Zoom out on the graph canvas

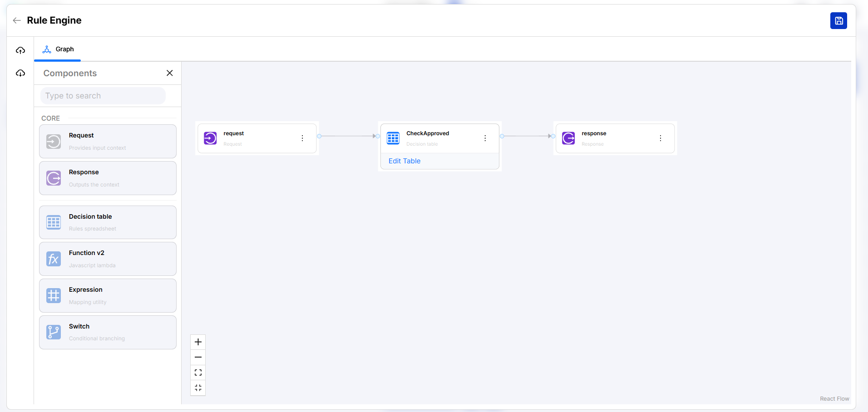[198, 358]
